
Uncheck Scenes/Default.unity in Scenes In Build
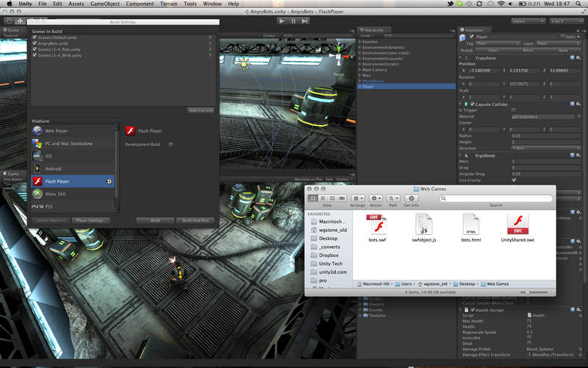pos(35,38)
